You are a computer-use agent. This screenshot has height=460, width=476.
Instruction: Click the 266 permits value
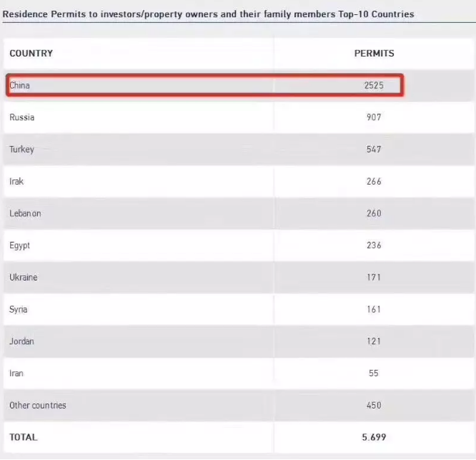click(x=374, y=182)
